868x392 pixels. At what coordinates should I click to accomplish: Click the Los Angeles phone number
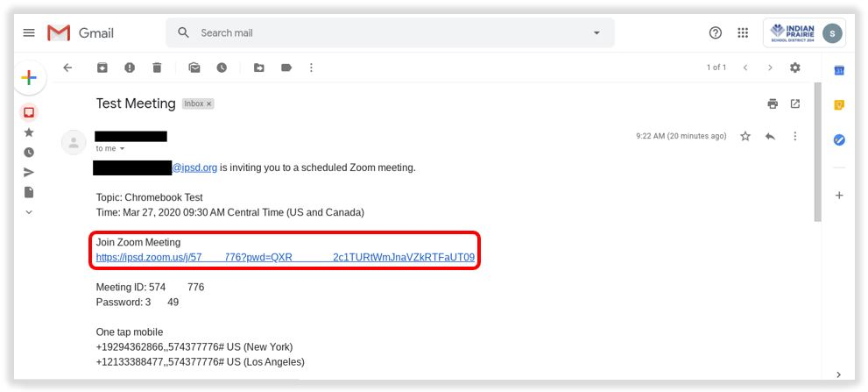pos(201,362)
